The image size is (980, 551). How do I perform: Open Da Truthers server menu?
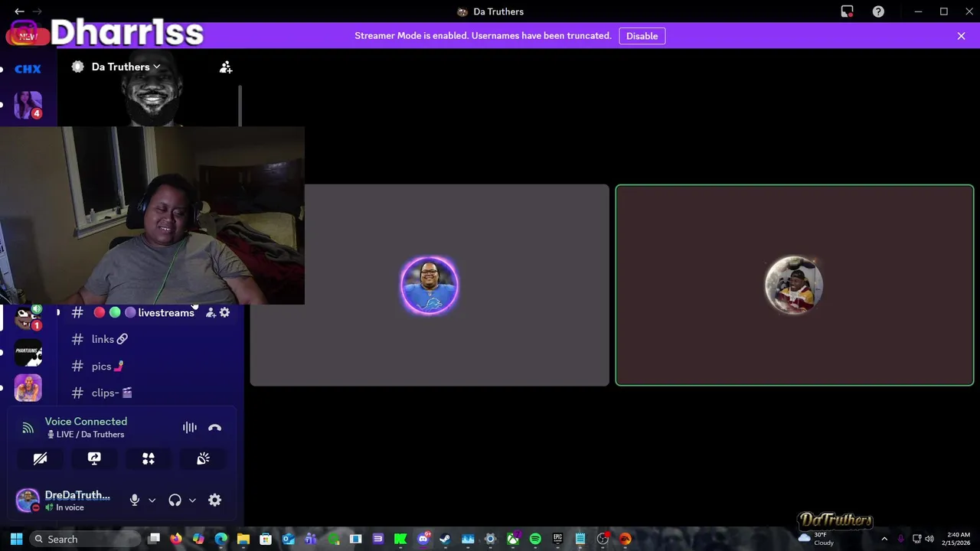(126, 67)
